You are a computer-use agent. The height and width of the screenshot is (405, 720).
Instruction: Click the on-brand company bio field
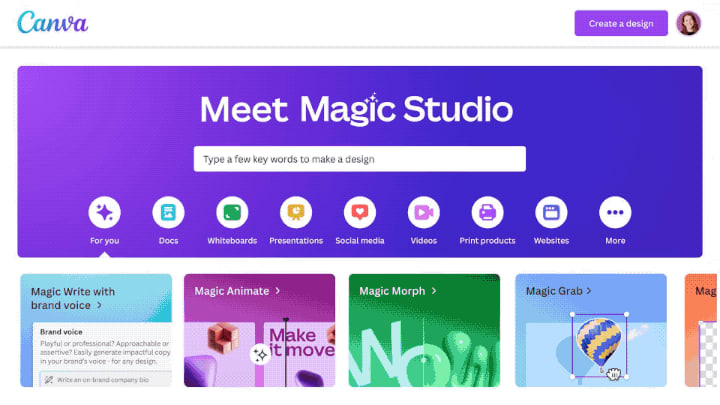click(105, 380)
